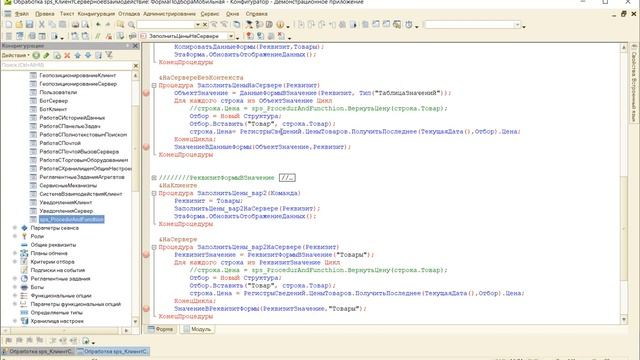640x360 pixels.
Task: Open the Конфигурация menu
Action: pos(96,14)
